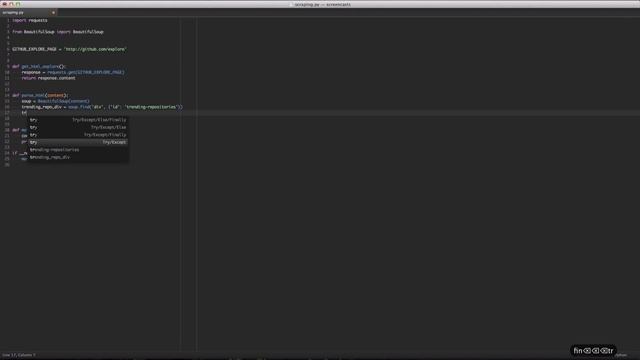Click the 'from BeautifulSoup import BeautifulSoup' line
The width and height of the screenshot is (640, 360).
tap(58, 32)
